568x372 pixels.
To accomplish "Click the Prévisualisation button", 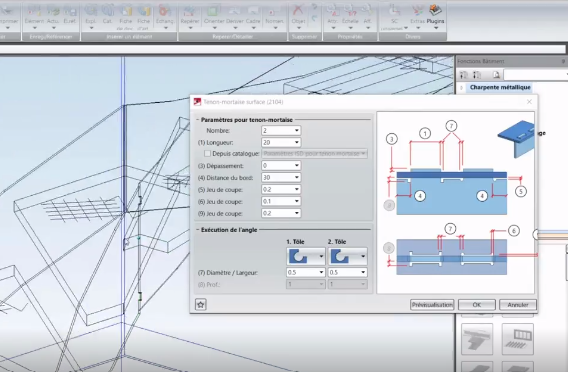I will click(432, 305).
